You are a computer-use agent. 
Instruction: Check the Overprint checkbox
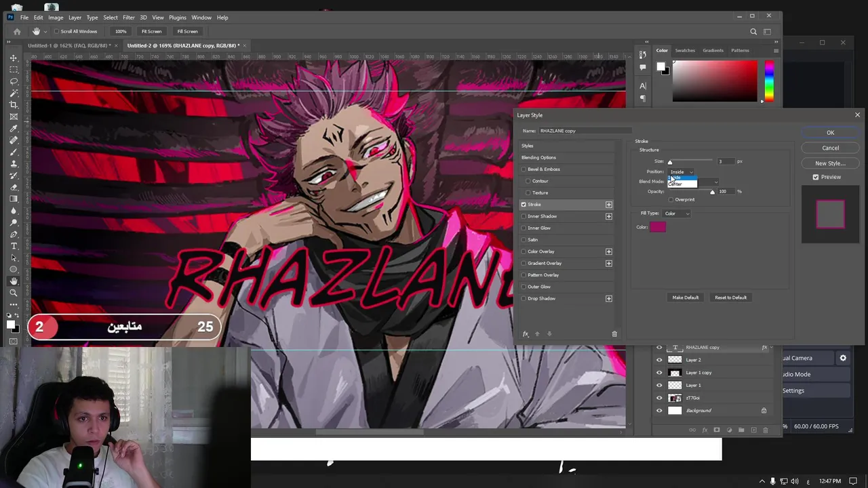[671, 200]
